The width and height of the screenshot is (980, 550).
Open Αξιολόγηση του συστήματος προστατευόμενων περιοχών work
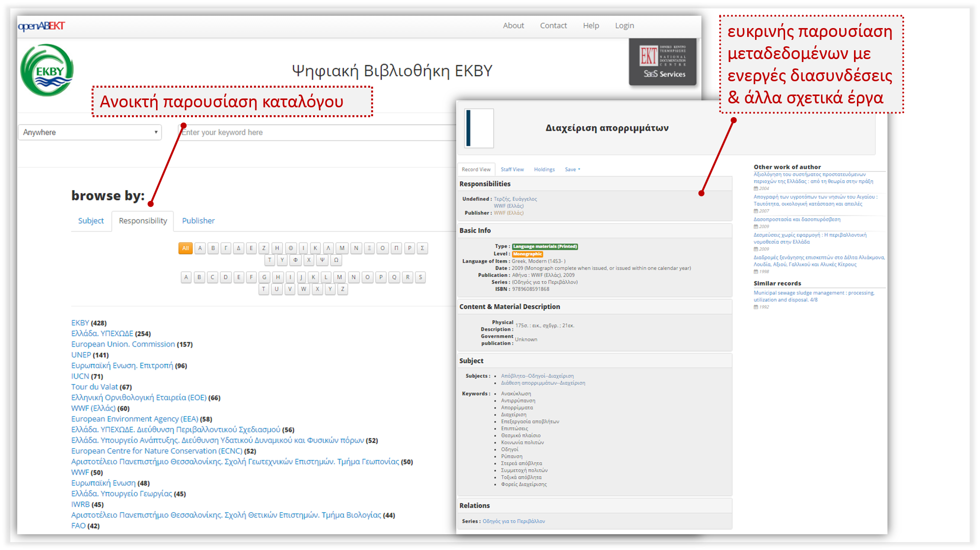pos(813,178)
